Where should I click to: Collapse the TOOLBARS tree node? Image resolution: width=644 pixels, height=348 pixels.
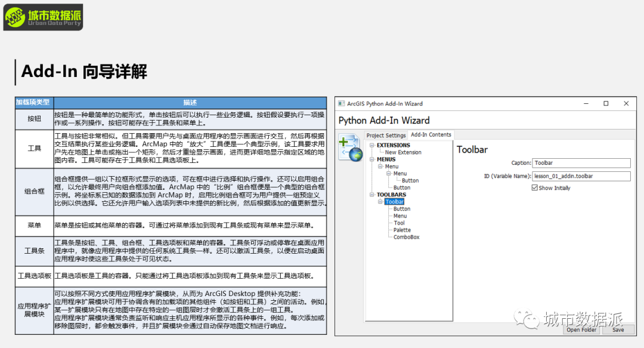371,195
